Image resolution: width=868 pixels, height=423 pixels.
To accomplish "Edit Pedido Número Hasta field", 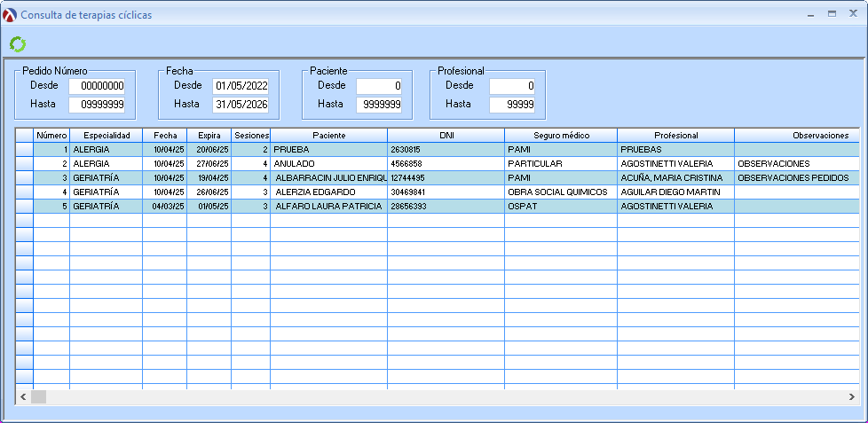I will coord(97,105).
